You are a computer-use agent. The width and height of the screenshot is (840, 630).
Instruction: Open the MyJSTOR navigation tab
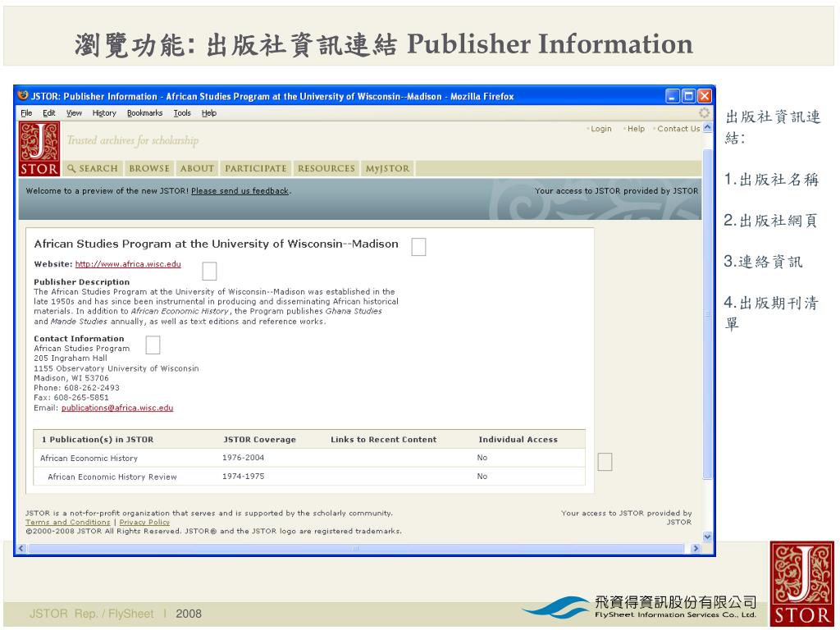(387, 168)
